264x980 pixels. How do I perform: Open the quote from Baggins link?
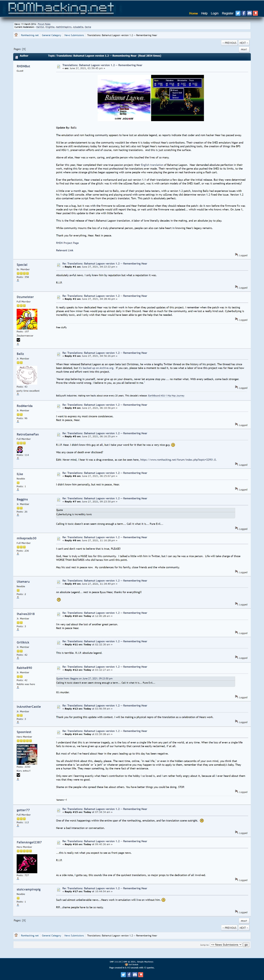(x=84, y=678)
